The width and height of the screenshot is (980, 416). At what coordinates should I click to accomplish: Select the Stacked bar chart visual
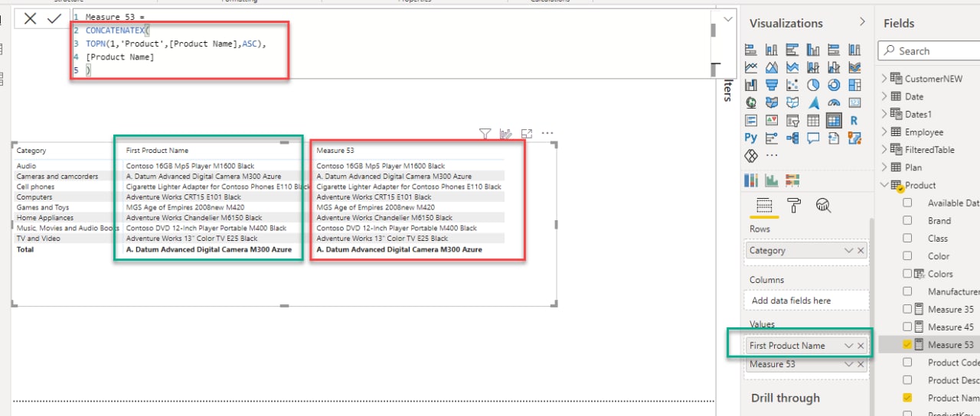coord(751,50)
